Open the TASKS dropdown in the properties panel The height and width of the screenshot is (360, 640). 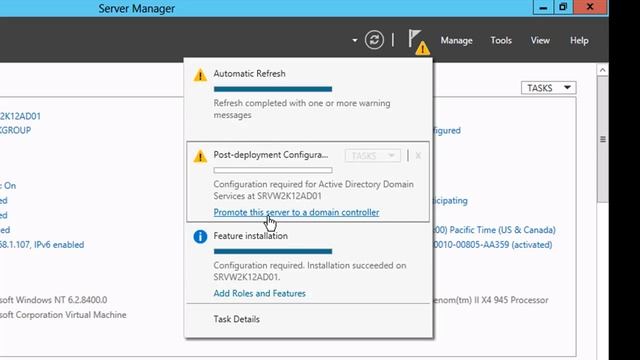548,88
